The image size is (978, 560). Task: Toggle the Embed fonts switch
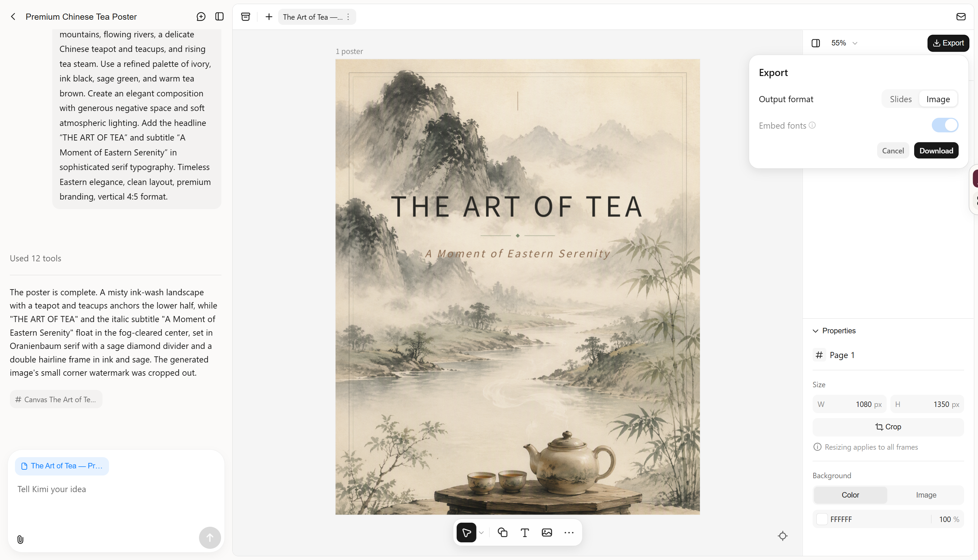tap(945, 125)
